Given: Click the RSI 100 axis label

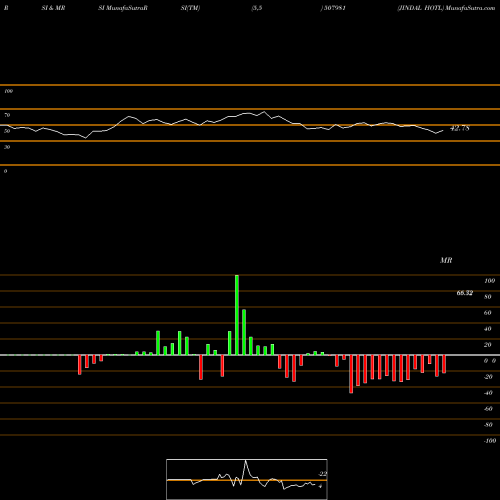Looking at the screenshot, I should click(8, 91).
